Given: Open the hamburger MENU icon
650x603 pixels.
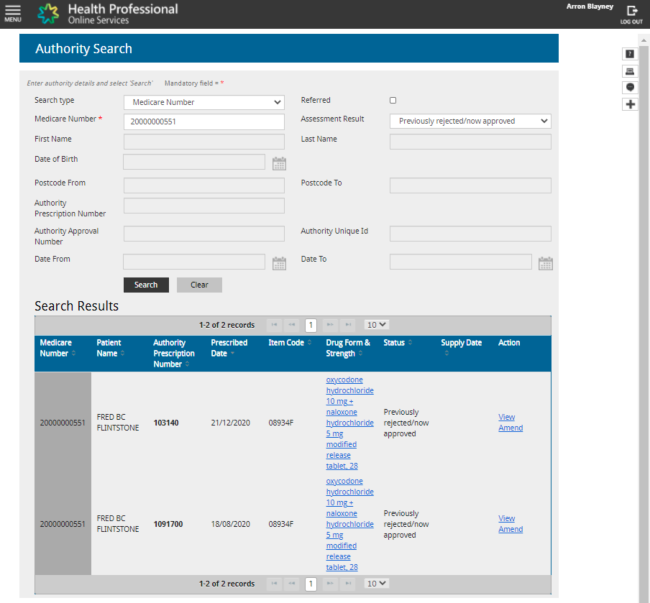Looking at the screenshot, I should click(x=13, y=13).
